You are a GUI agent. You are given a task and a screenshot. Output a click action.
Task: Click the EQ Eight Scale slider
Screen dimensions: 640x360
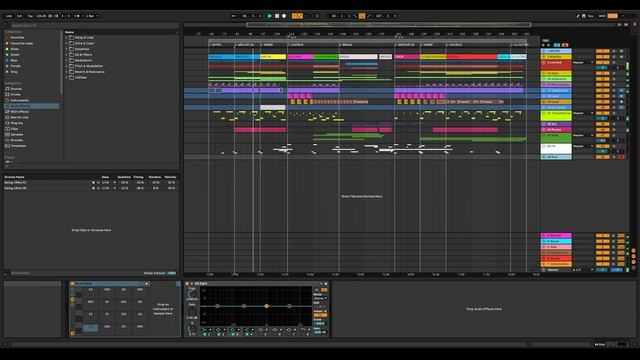(320, 324)
